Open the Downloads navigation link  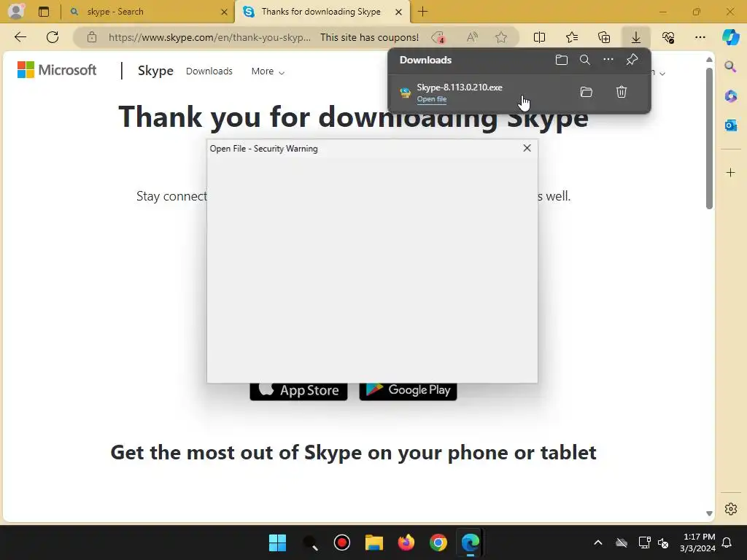tap(209, 71)
